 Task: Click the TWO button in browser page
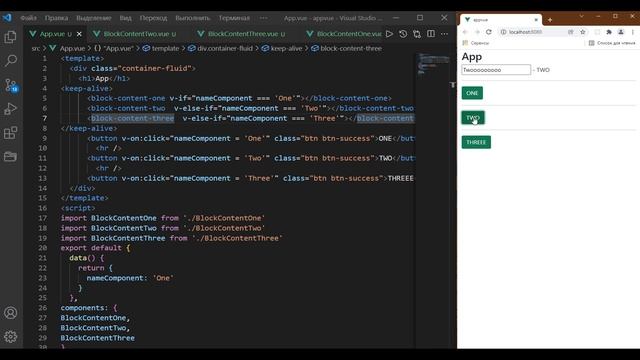[x=473, y=118]
